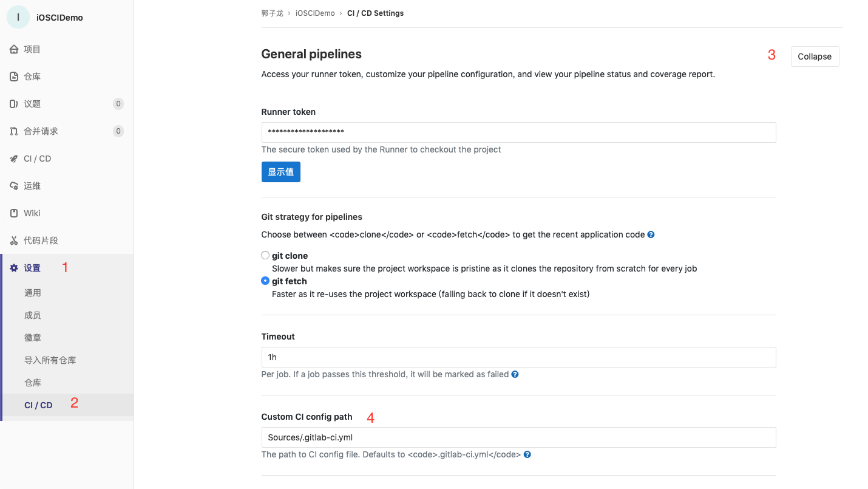Viewport: 868px width, 489px height.
Task: Open merge requests via its icon
Action: pyautogui.click(x=14, y=131)
